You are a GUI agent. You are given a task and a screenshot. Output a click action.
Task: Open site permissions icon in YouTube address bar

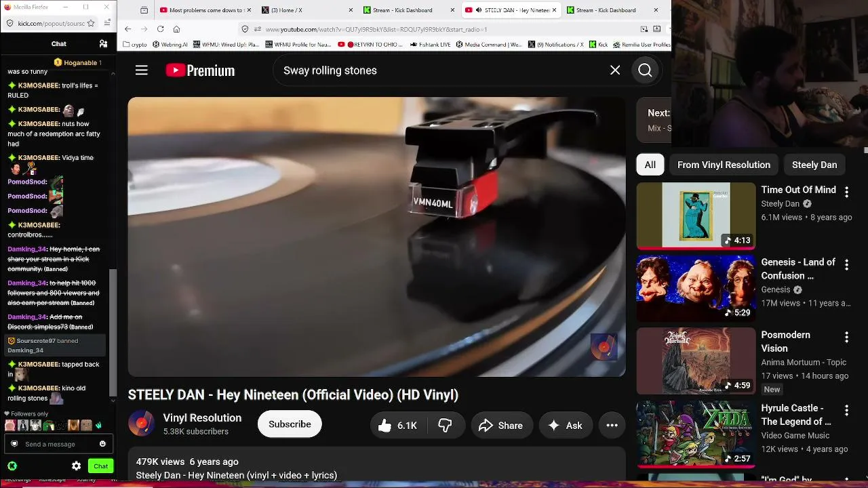pyautogui.click(x=258, y=29)
